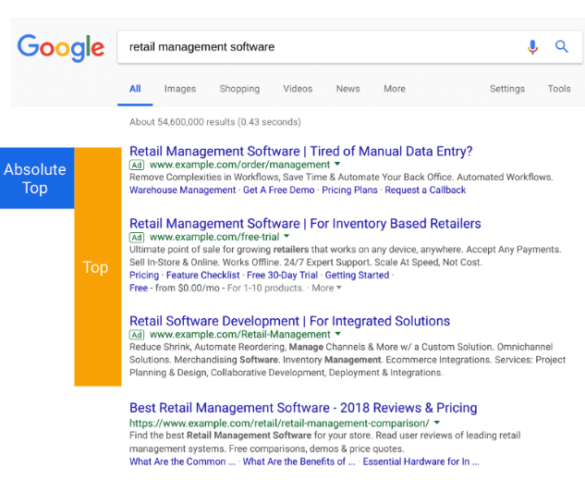Click the Pricing Plans sitelink
Screen dimensions: 585x480
coord(350,190)
